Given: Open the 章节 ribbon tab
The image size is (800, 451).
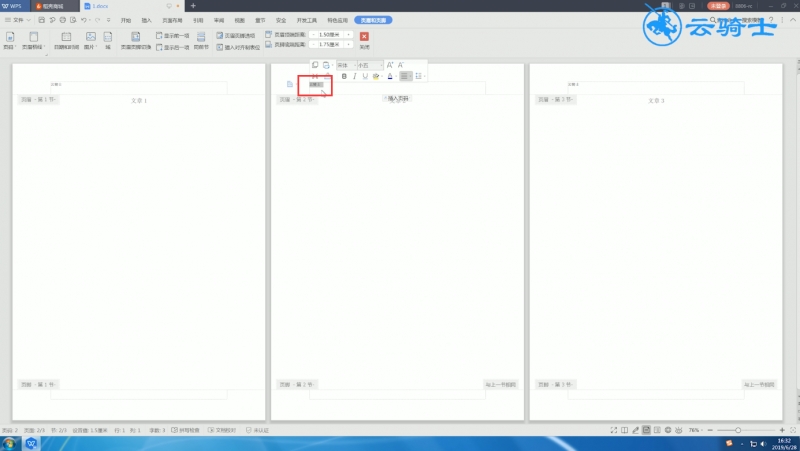Looking at the screenshot, I should 260,20.
